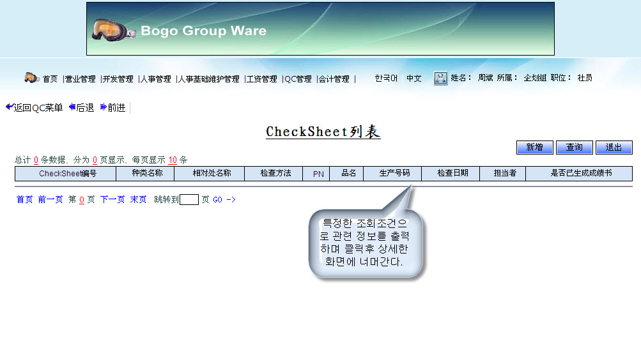Click the right arrow icon beside 前进
The height and width of the screenshot is (364, 641).
(x=104, y=107)
